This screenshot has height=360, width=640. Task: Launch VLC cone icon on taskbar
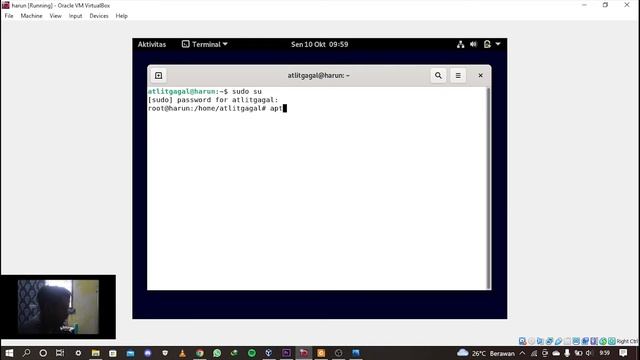[182, 353]
